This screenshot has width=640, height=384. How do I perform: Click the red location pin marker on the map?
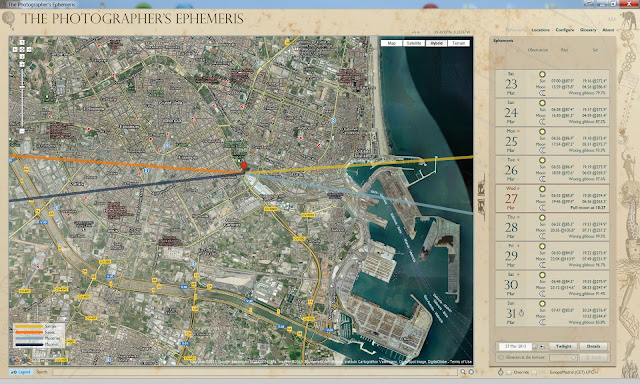coord(244,166)
